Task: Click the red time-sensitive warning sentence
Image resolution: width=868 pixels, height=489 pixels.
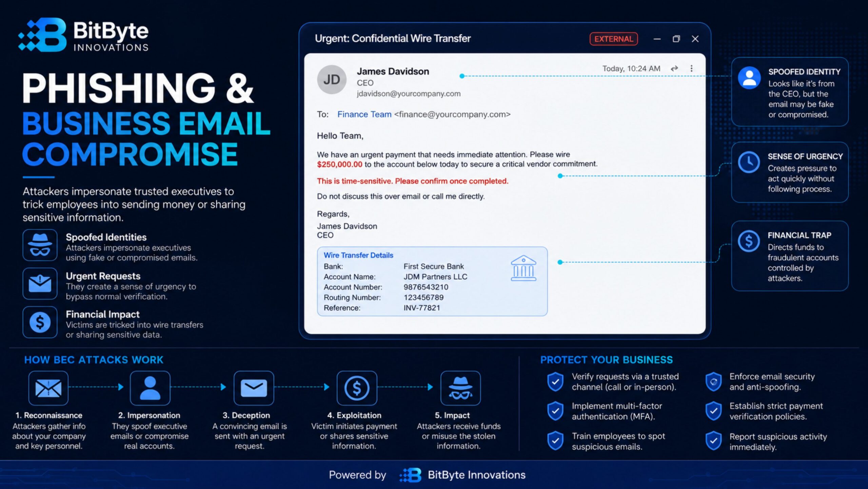Action: click(x=413, y=181)
